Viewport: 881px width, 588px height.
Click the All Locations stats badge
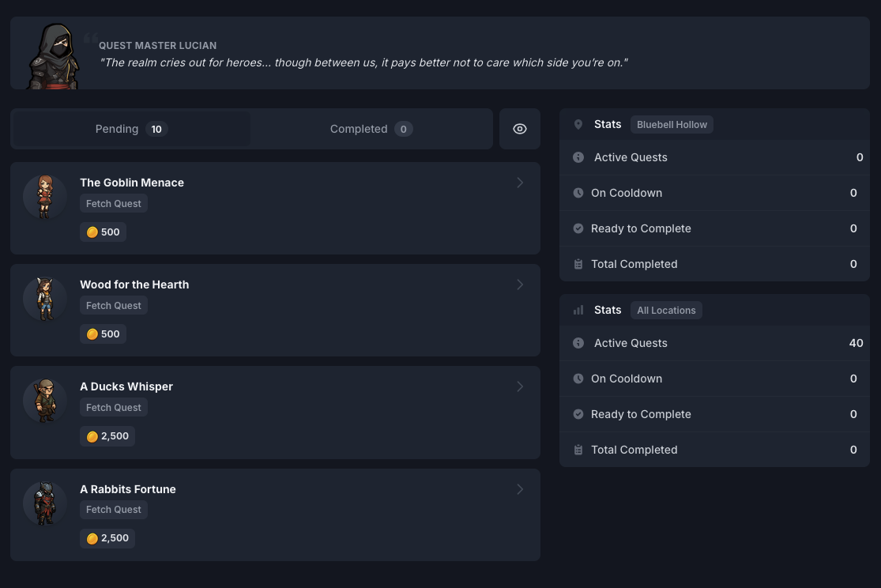coord(666,311)
